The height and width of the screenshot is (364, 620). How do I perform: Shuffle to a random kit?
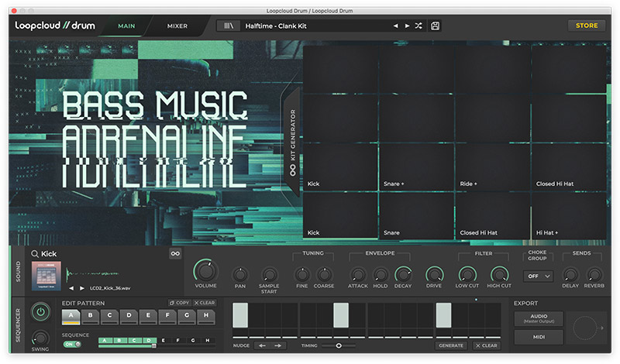pyautogui.click(x=418, y=26)
